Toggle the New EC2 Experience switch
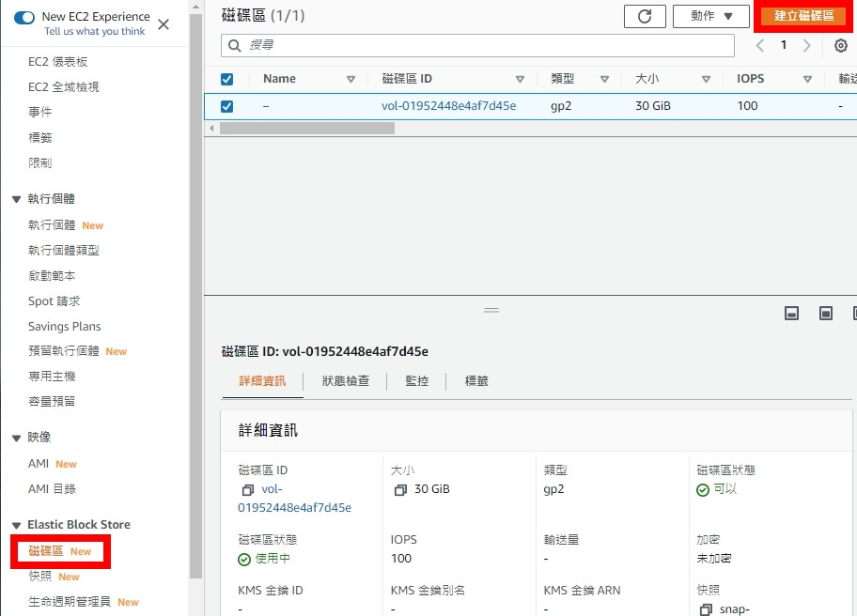This screenshot has height=616, width=857. pos(24,18)
